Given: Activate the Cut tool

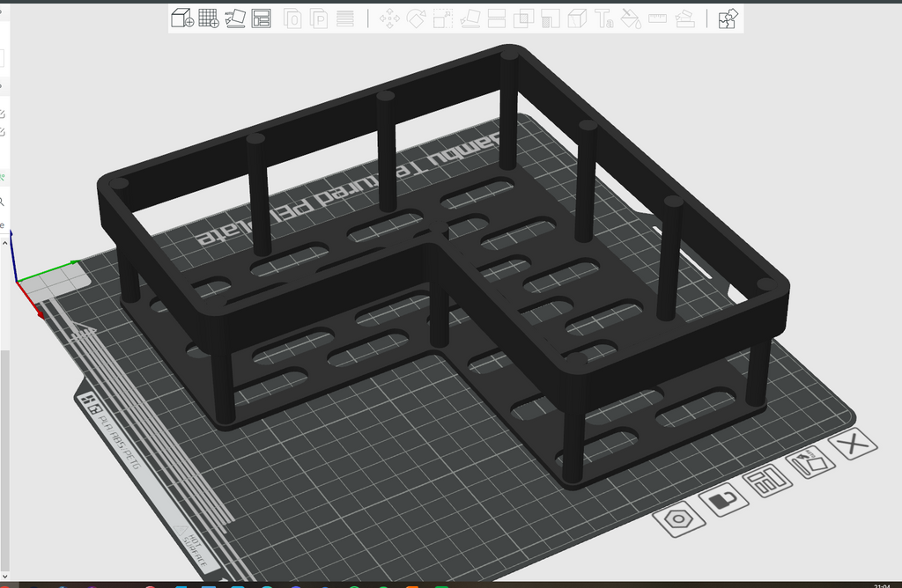Looking at the screenshot, I should tap(497, 18).
